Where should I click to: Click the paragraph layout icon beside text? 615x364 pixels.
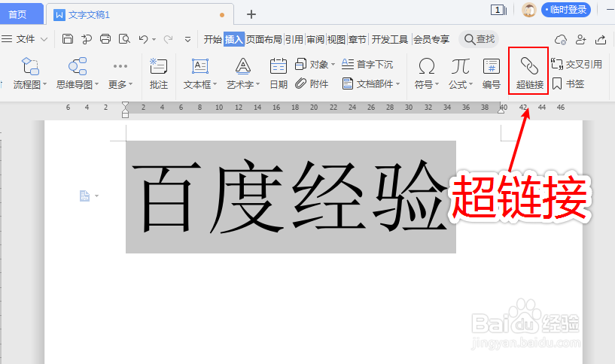(85, 196)
